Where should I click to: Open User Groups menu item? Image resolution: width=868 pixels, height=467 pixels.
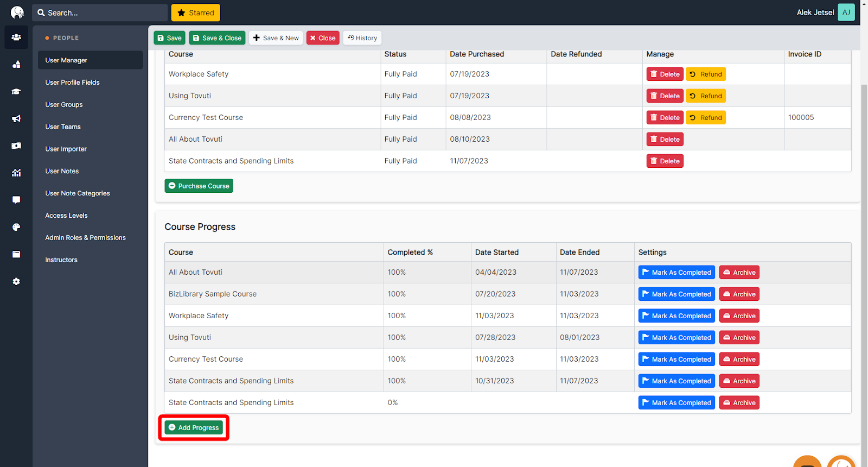pos(64,105)
